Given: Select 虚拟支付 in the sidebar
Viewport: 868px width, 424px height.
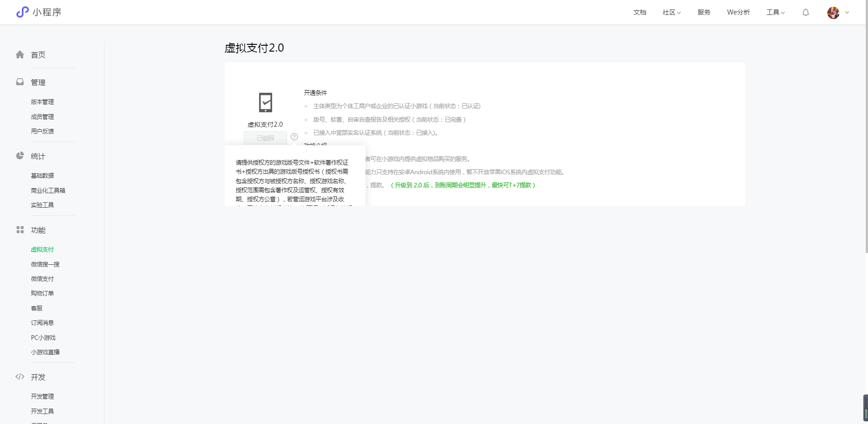Looking at the screenshot, I should (42, 249).
